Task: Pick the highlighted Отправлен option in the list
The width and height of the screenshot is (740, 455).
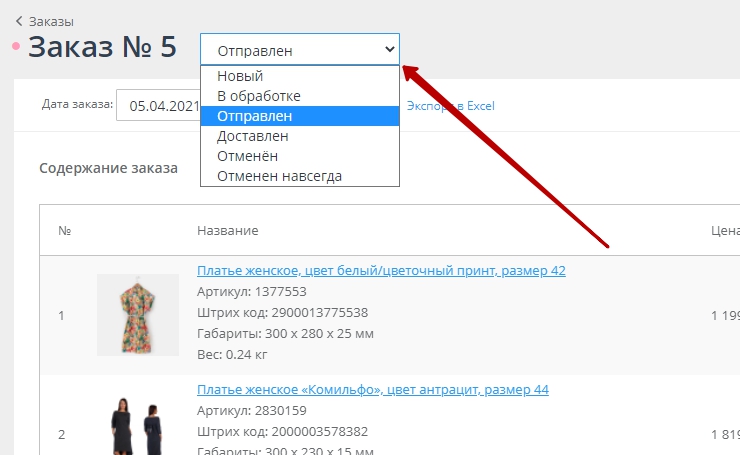Action: 254,116
